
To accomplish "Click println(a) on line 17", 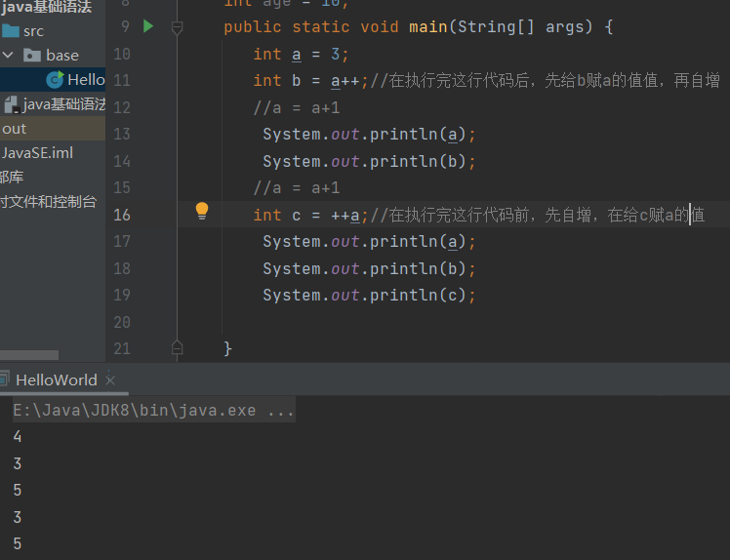I will [x=369, y=242].
